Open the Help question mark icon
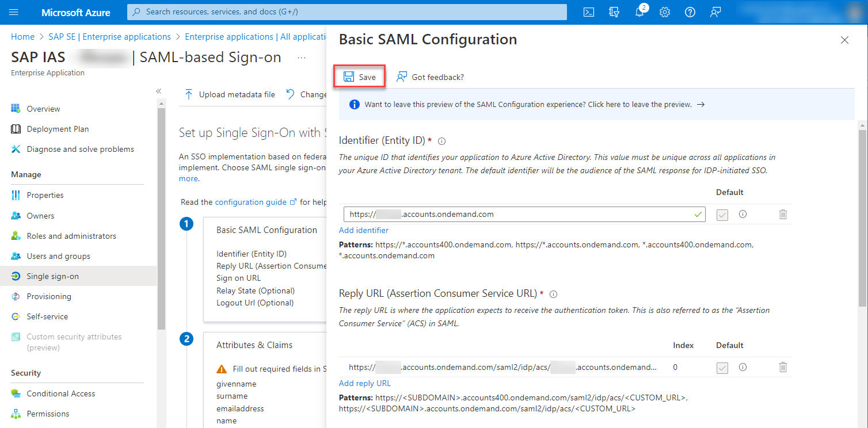 [x=690, y=12]
